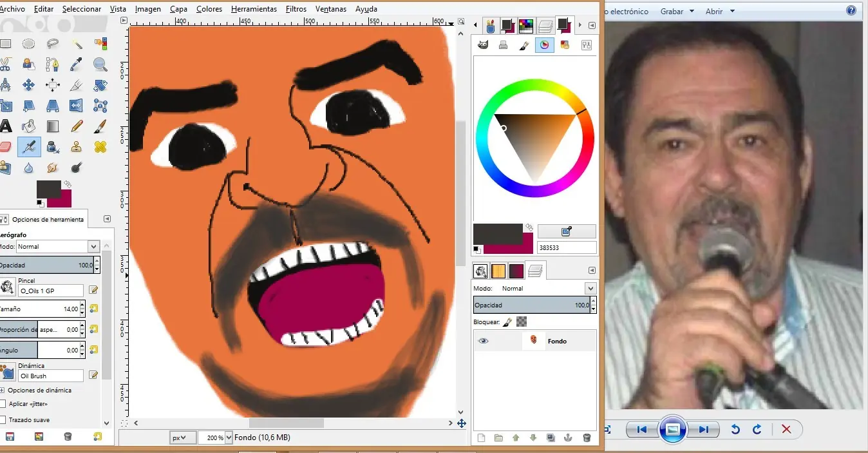Viewport: 868px width, 453px height.
Task: Tick the Trazado suave checkbox
Action: point(3,420)
